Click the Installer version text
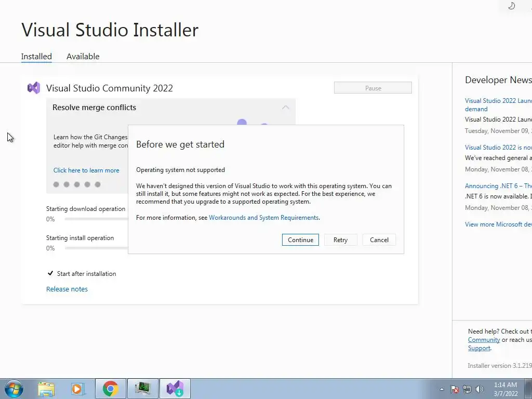532x399 pixels. (x=499, y=365)
